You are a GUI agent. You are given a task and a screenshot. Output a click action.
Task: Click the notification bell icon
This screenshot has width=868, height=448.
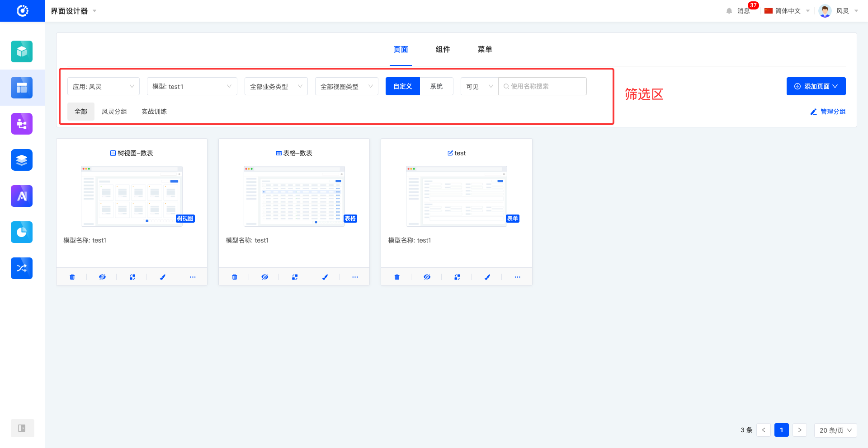coord(729,11)
